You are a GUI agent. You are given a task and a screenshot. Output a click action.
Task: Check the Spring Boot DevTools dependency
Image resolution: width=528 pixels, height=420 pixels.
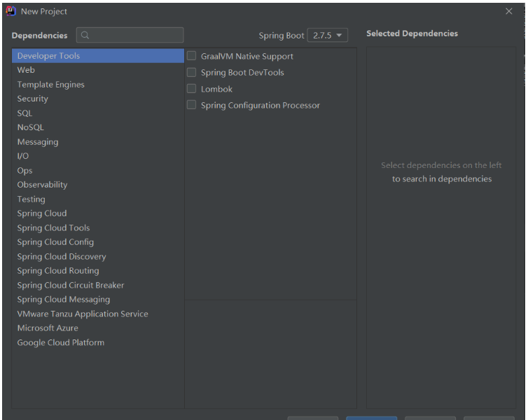point(192,72)
